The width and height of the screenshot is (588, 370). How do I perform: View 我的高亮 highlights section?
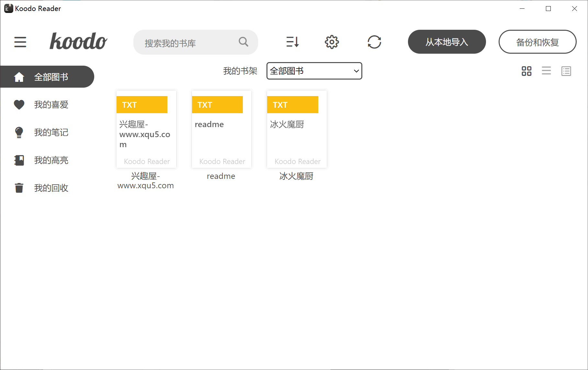[51, 160]
